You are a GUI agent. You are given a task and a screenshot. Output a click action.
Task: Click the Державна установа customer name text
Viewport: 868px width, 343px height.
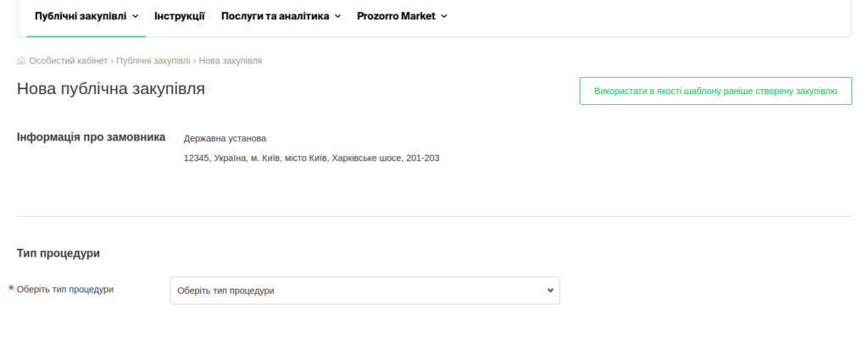225,138
